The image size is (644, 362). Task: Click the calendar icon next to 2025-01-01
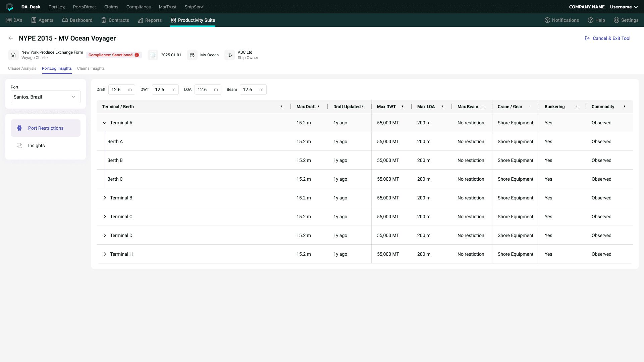point(153,55)
